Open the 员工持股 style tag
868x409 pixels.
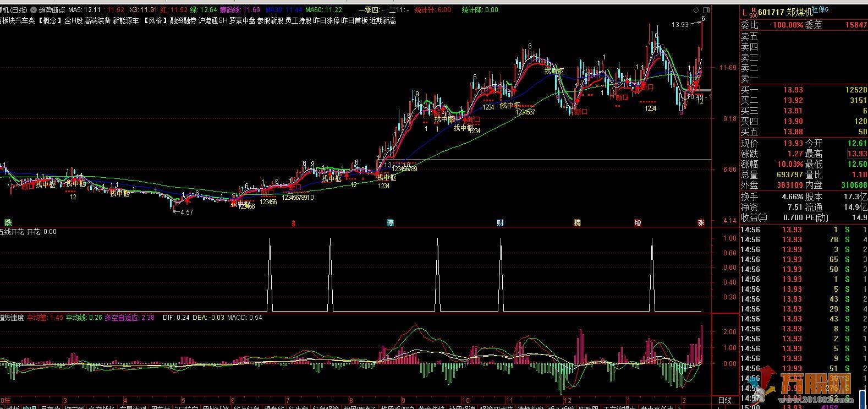pyautogui.click(x=298, y=20)
